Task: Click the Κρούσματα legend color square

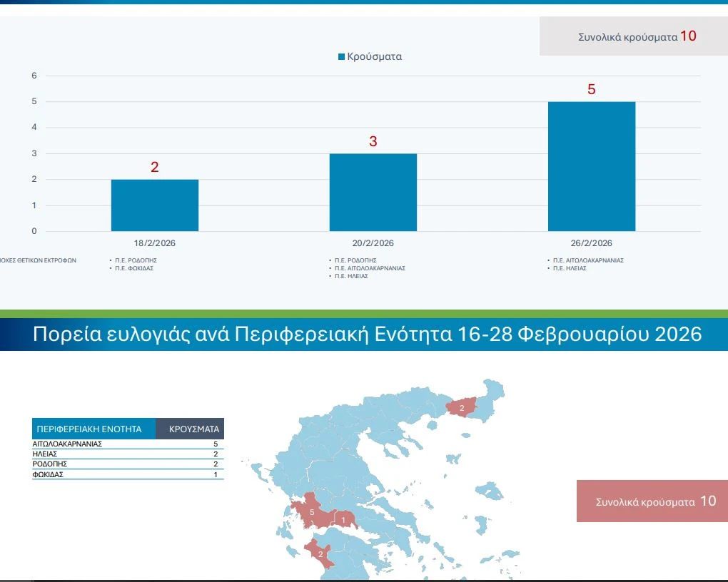Action: click(x=341, y=57)
